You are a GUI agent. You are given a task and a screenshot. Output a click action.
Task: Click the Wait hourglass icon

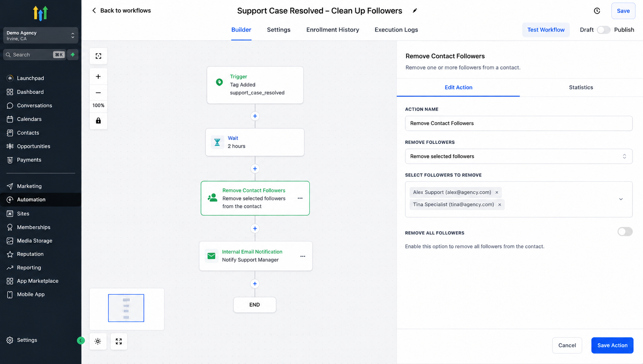pyautogui.click(x=217, y=142)
